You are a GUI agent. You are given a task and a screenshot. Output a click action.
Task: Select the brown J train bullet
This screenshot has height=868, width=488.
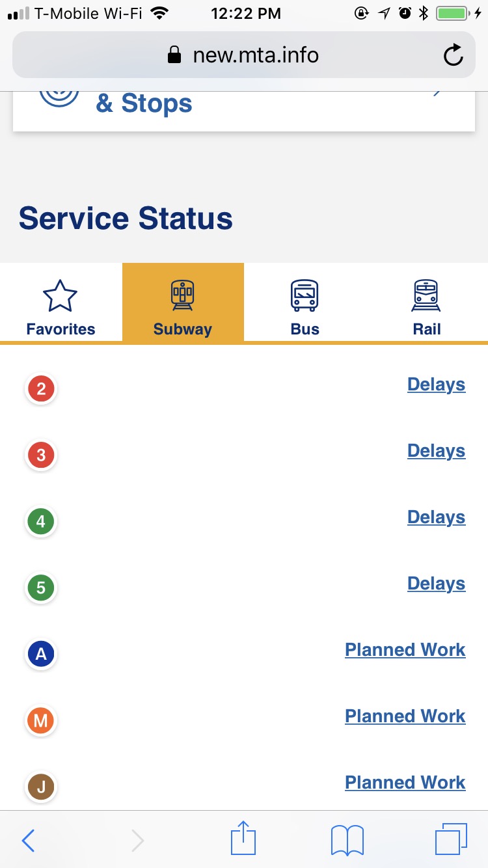[x=41, y=787]
